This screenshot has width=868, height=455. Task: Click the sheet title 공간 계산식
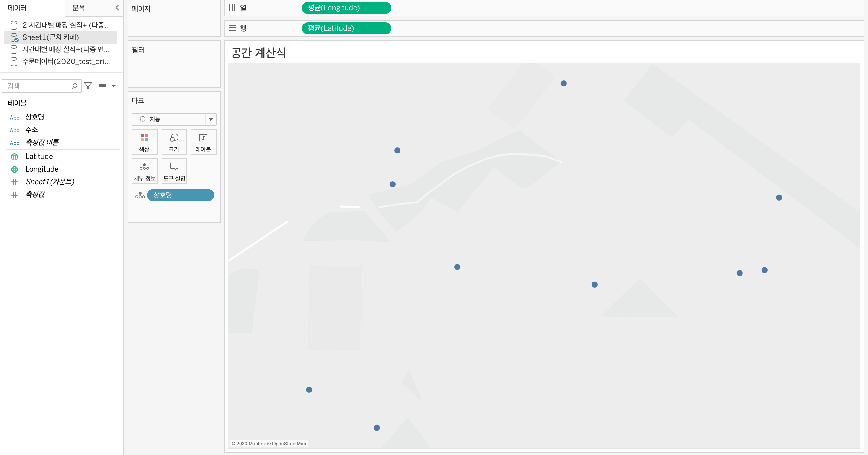point(259,53)
